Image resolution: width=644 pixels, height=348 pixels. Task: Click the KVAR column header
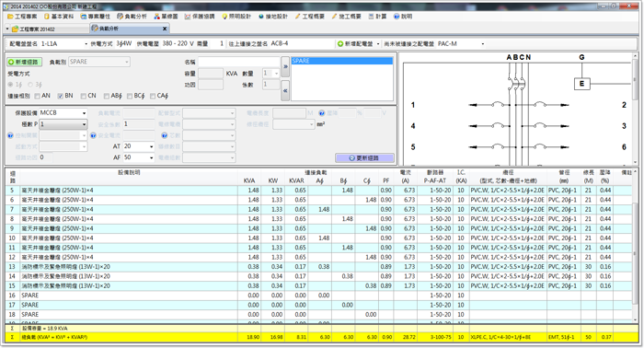click(x=296, y=180)
